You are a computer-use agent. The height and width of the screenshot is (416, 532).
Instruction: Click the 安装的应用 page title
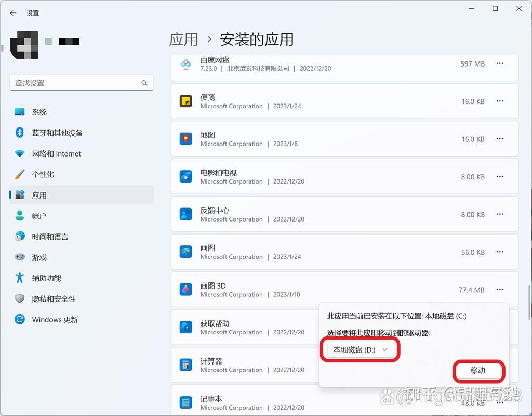pyautogui.click(x=257, y=40)
